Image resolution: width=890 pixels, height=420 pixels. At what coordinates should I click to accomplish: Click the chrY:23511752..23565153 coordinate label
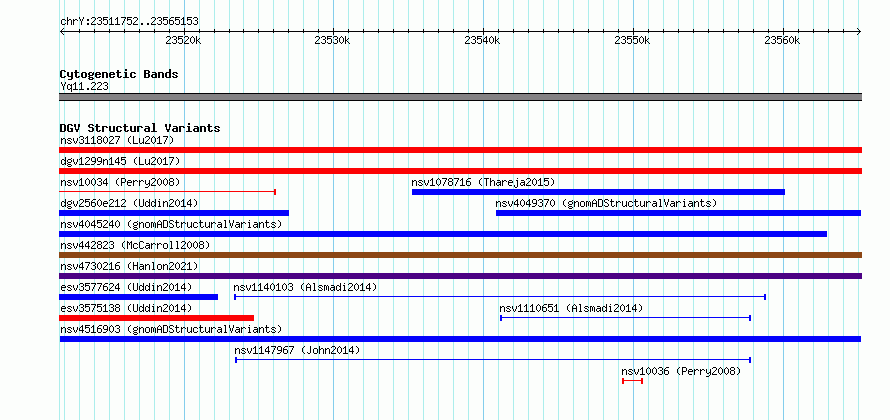129,22
